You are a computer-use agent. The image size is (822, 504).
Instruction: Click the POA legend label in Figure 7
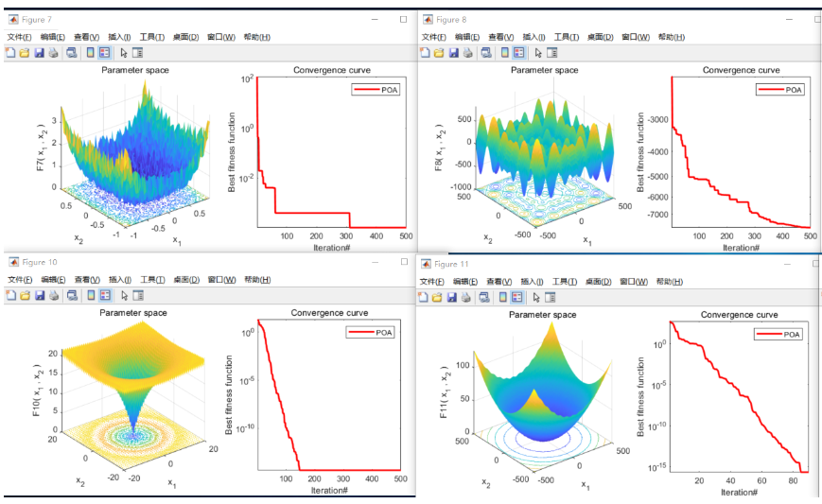coord(389,89)
